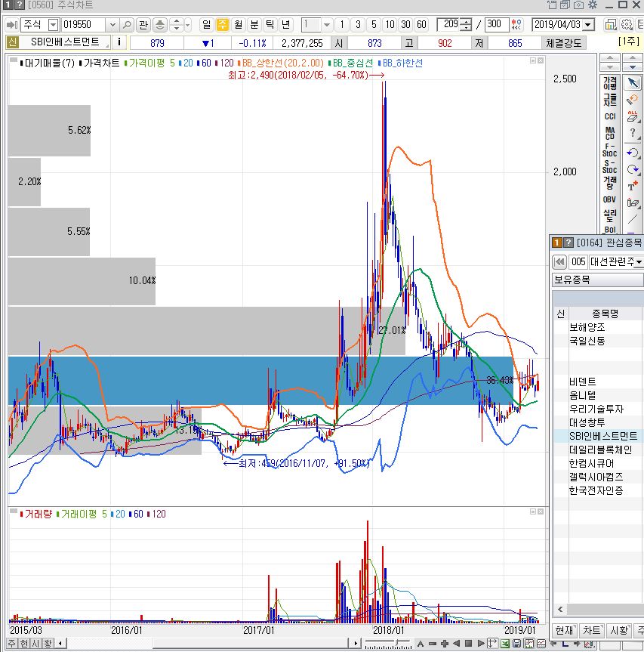Select minute 분 chart period
This screenshot has height=652, width=644.
[254, 24]
